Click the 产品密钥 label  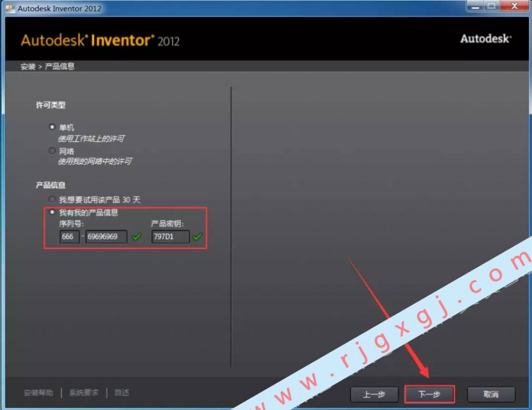(167, 224)
